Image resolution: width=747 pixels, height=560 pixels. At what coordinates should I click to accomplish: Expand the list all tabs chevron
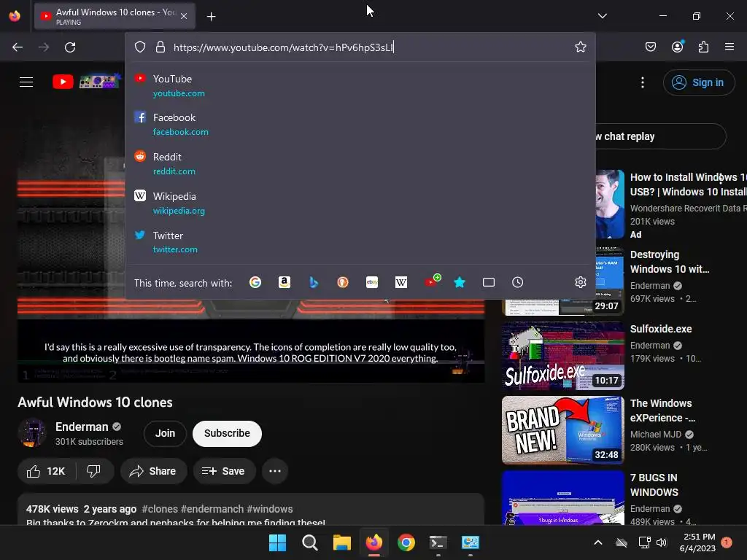tap(602, 16)
